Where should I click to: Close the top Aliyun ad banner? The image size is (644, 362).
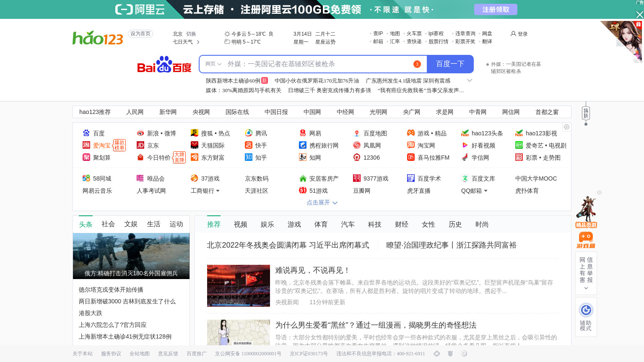(639, 15)
